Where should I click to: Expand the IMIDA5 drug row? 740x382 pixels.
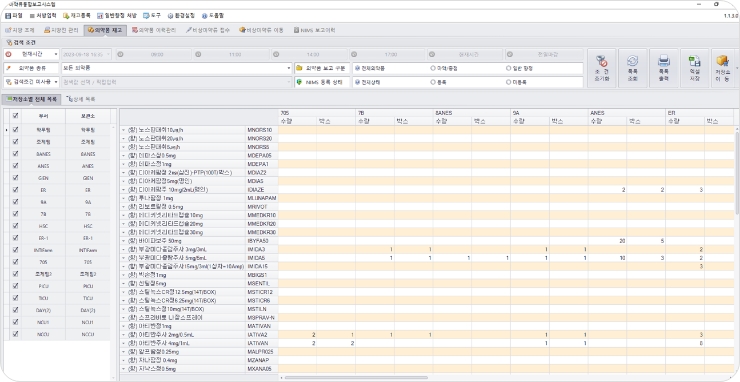click(x=123, y=258)
